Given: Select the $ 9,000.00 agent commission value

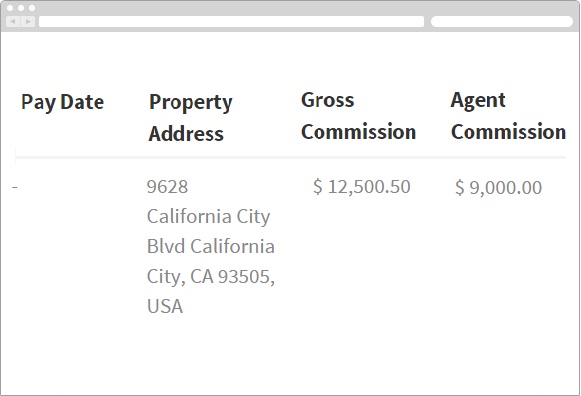Looking at the screenshot, I should point(498,187).
